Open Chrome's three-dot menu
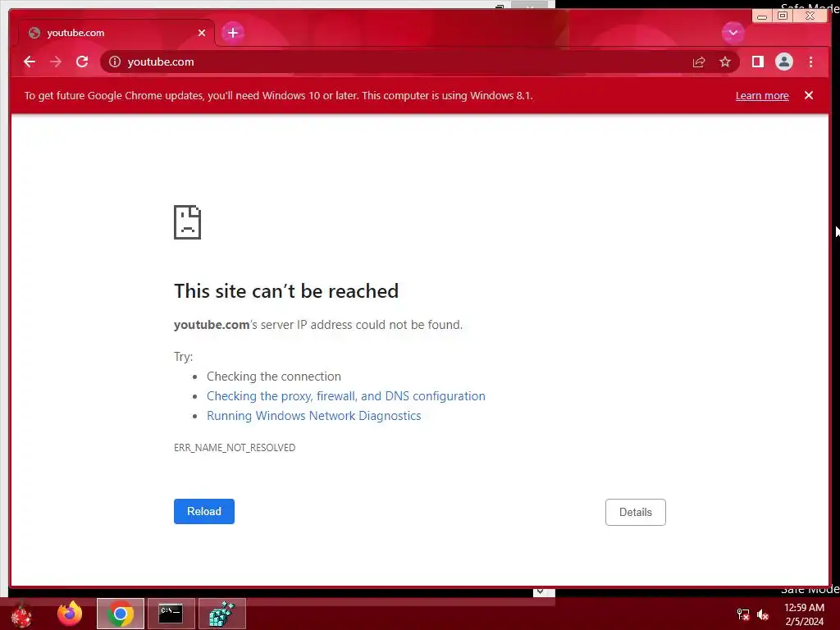The image size is (840, 630). click(x=810, y=62)
